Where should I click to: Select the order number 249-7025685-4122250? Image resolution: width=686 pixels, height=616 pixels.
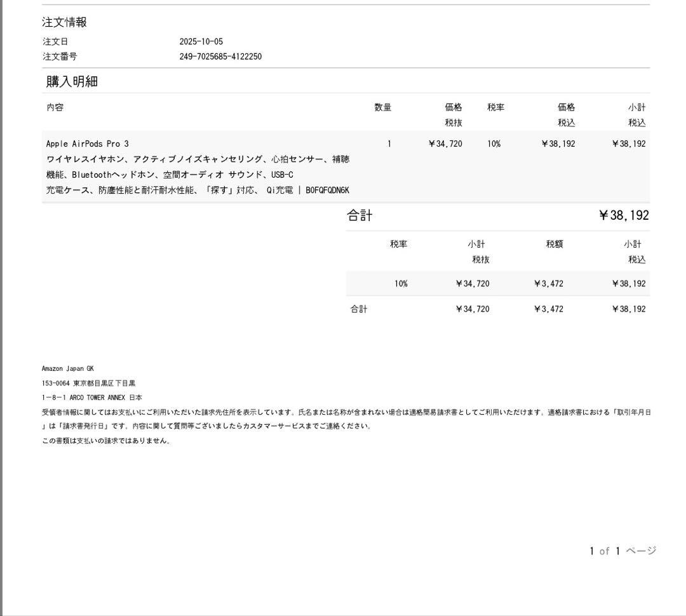pos(220,56)
